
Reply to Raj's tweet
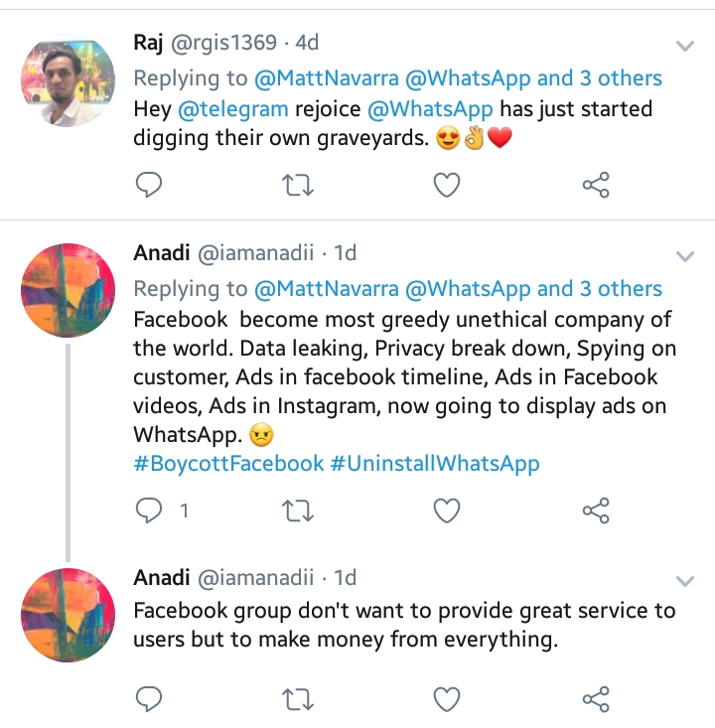pos(148,185)
